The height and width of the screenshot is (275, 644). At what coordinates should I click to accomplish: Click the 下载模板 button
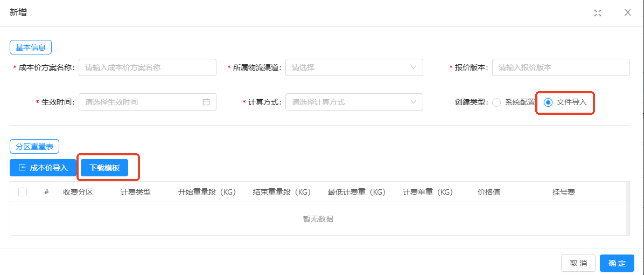(x=104, y=168)
